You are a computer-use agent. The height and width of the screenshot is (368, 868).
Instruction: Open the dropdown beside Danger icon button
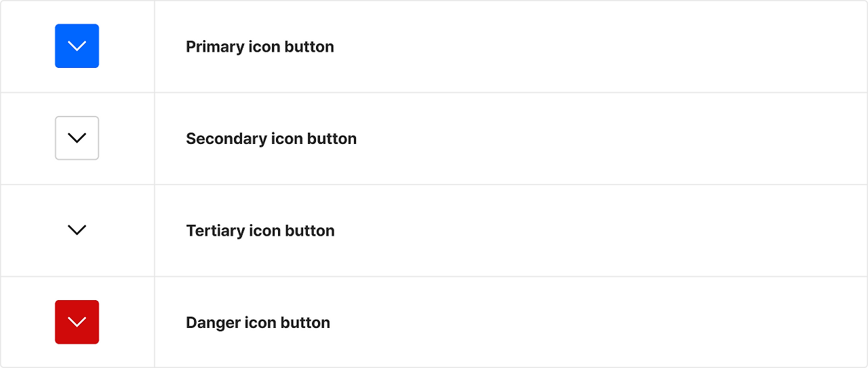[77, 322]
